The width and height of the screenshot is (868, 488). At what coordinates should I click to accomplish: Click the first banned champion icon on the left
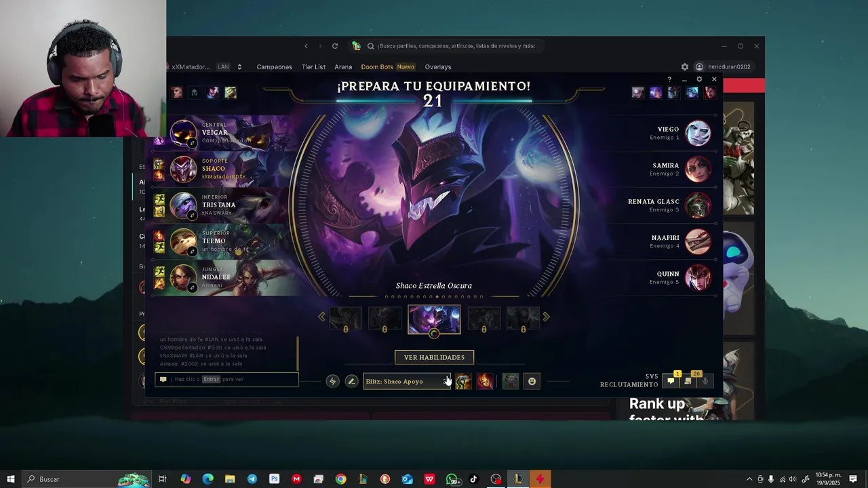tap(176, 93)
